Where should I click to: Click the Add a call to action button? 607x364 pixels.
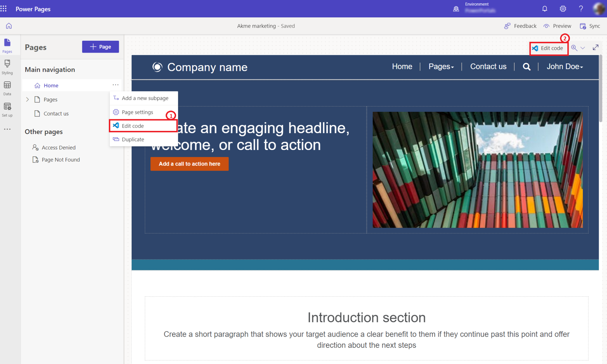[x=190, y=164]
